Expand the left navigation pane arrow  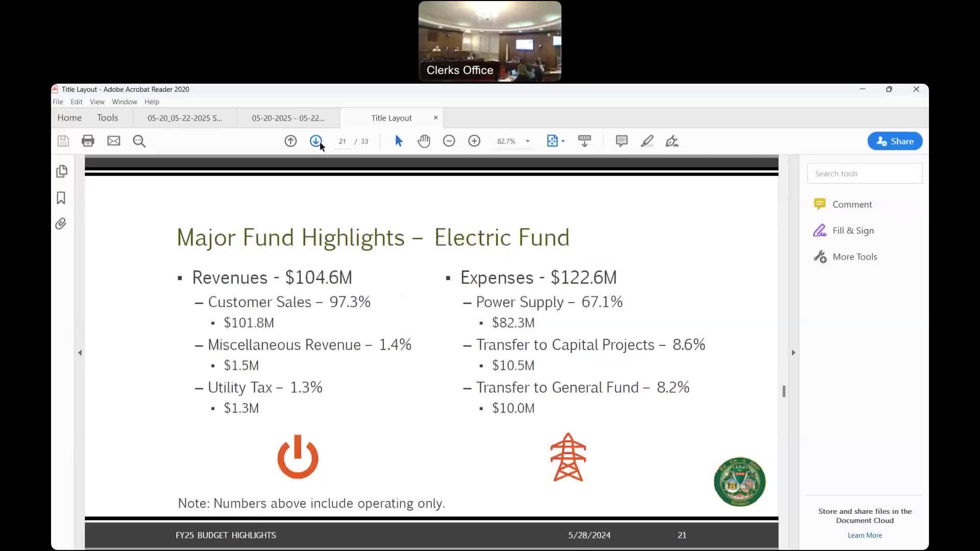click(80, 353)
